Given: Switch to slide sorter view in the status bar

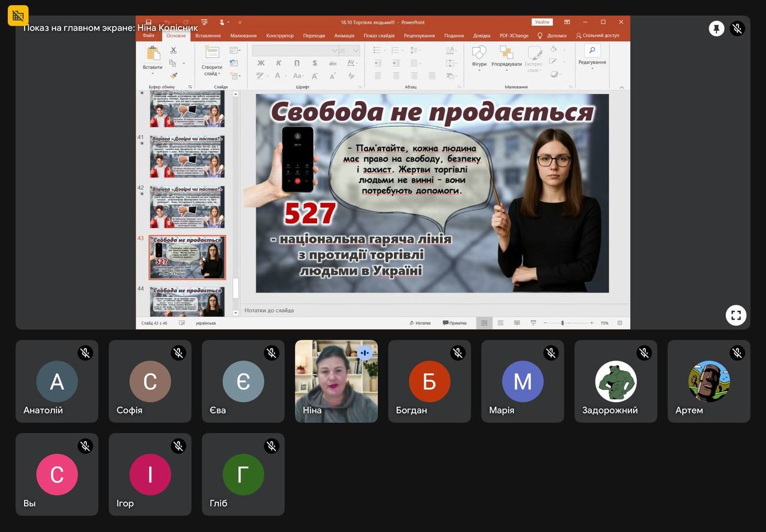Looking at the screenshot, I should 500,323.
